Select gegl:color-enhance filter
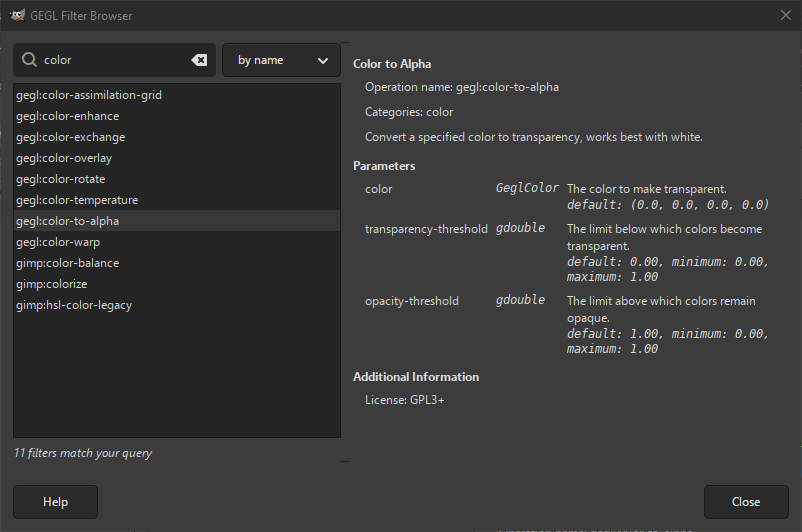 point(177,116)
